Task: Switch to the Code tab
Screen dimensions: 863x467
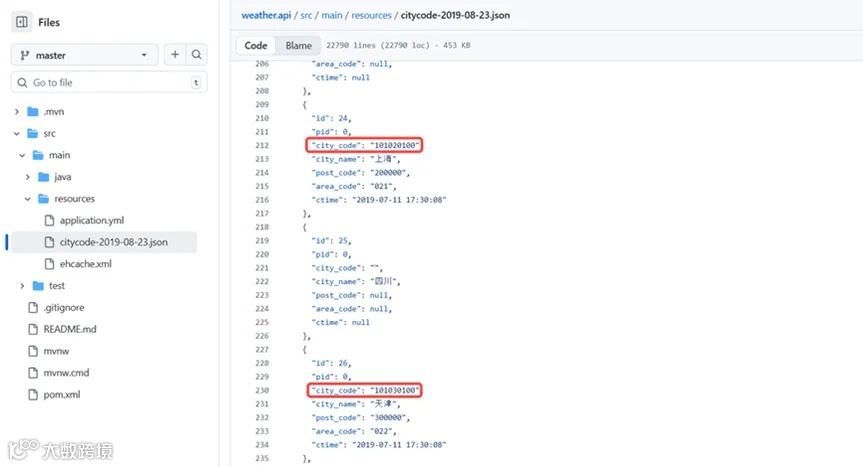Action: tap(256, 46)
